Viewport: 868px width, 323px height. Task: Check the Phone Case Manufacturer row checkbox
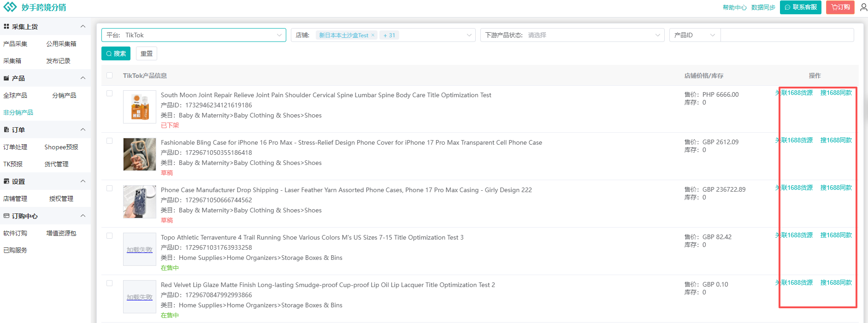click(x=109, y=188)
